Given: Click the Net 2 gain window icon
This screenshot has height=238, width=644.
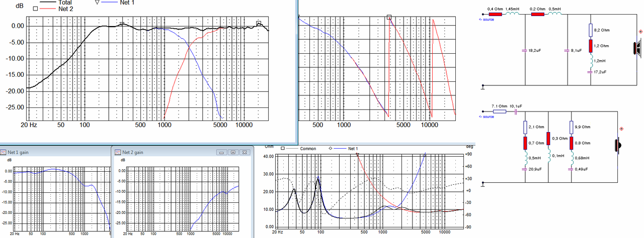Looking at the screenshot, I should coord(118,152).
